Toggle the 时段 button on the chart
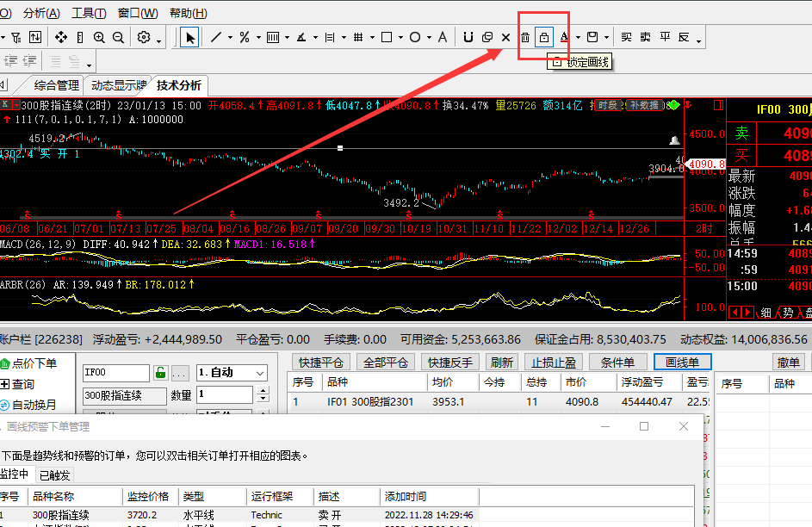This screenshot has height=527, width=812. [x=607, y=105]
